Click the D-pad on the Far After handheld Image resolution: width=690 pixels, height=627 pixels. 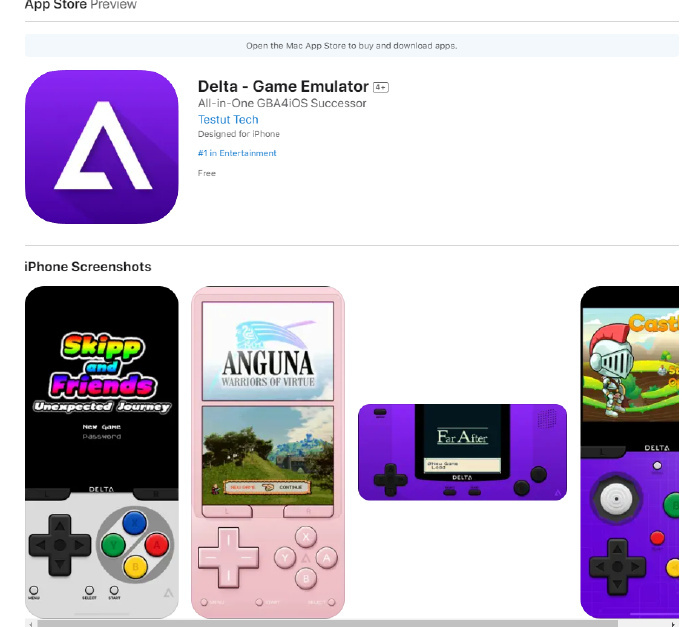(x=391, y=479)
